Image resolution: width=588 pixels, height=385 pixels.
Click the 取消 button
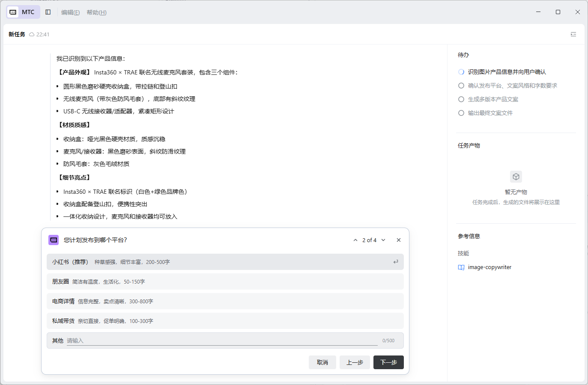pos(322,362)
